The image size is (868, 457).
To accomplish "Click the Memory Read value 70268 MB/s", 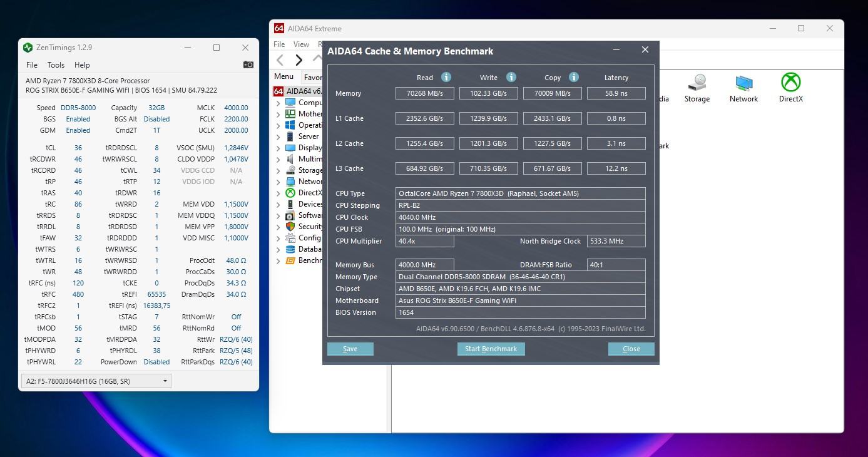I will click(x=425, y=93).
